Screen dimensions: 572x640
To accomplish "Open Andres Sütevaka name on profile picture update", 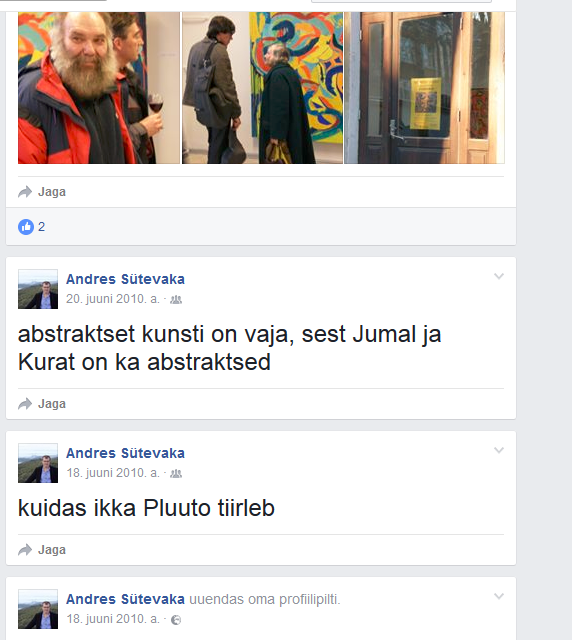I will 125,599.
